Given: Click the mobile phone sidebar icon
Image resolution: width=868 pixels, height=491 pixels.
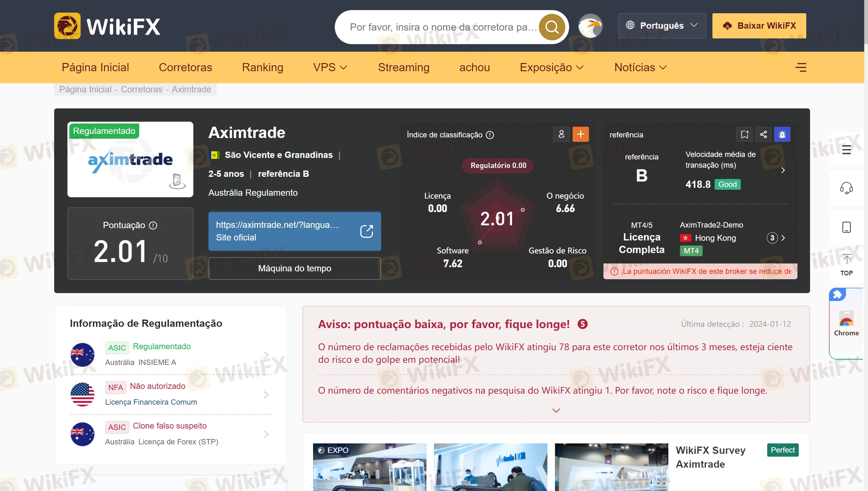Looking at the screenshot, I should [846, 227].
